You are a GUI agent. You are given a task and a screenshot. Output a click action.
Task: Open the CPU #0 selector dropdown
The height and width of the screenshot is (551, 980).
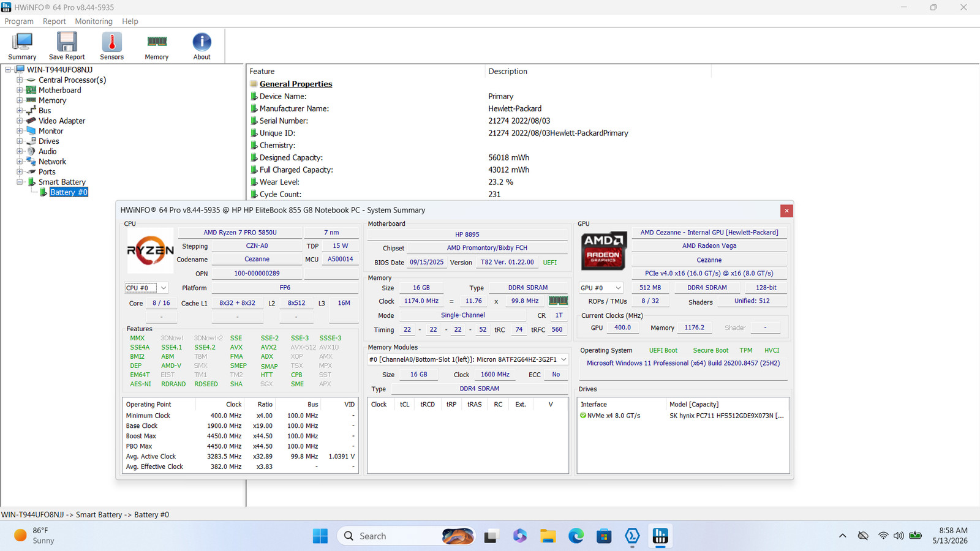[x=146, y=288]
